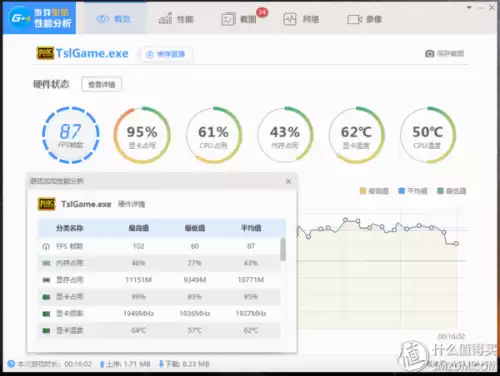Click the camera save-screenshot button

pos(445,53)
